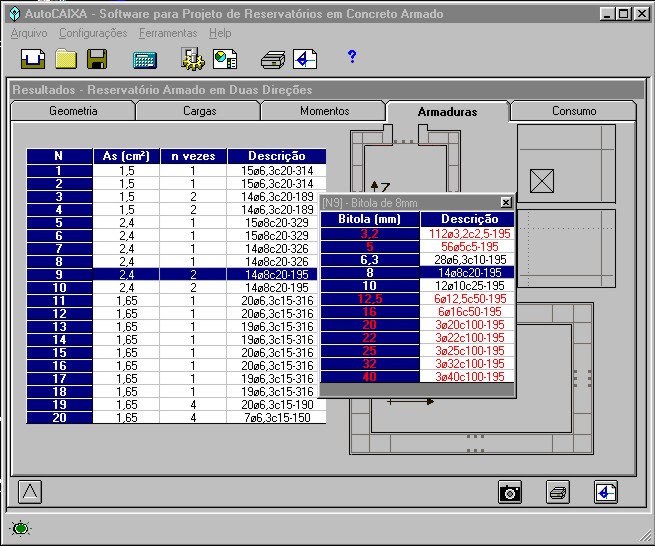This screenshot has width=655, height=546.
Task: Click the bottom drawing export button
Action: (606, 492)
